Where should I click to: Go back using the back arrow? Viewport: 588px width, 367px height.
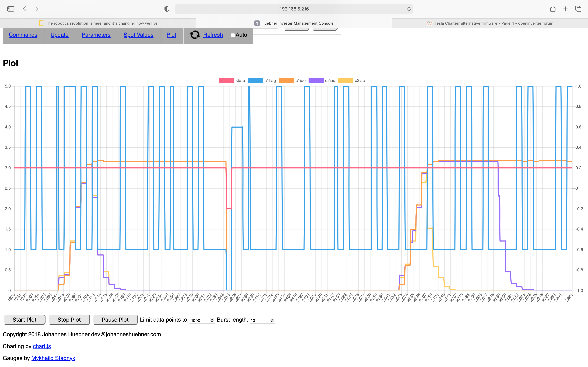coord(24,9)
